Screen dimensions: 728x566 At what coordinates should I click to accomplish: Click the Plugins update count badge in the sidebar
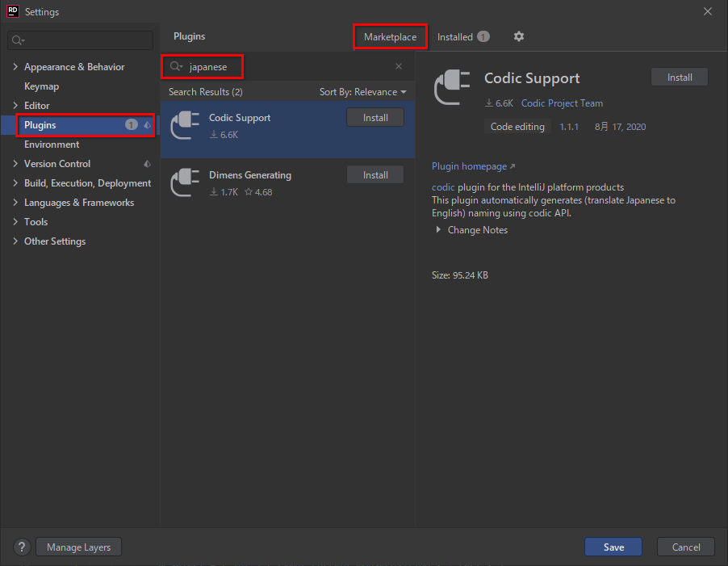[x=132, y=125]
